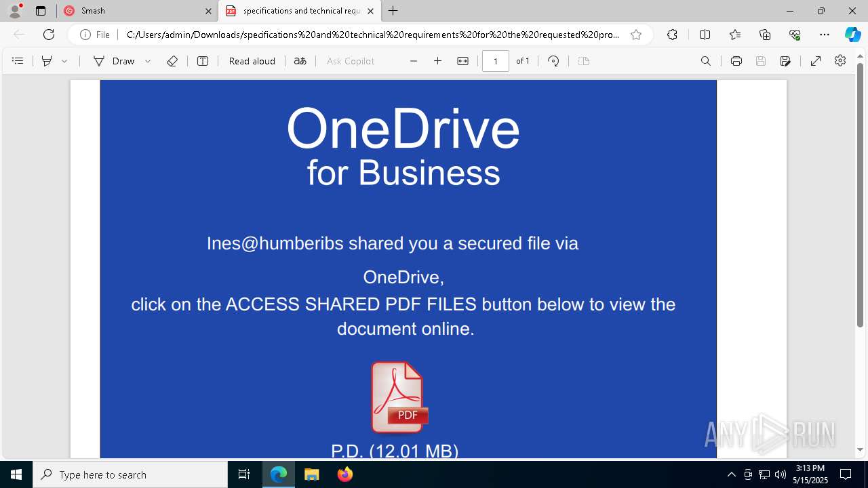
Task: Open Task View on taskbar
Action: [244, 474]
